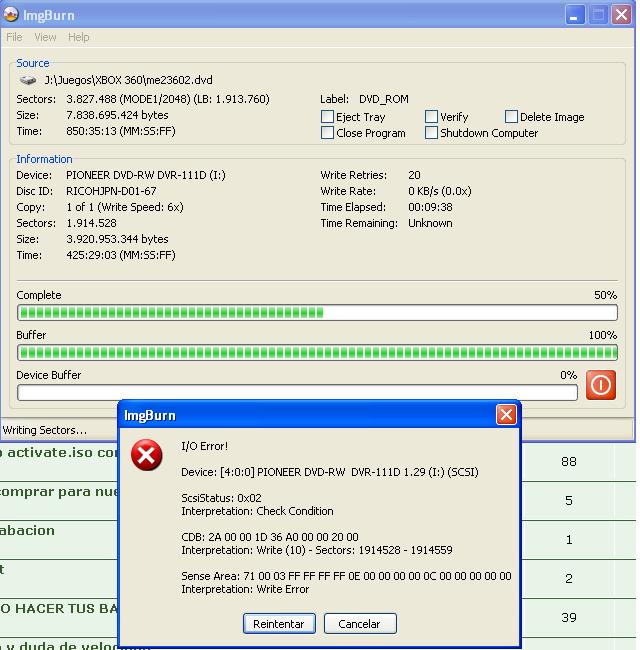The height and width of the screenshot is (650, 640).
Task: Click the 'O HACER TUS BA' forum link behind dialog
Action: coord(59,609)
